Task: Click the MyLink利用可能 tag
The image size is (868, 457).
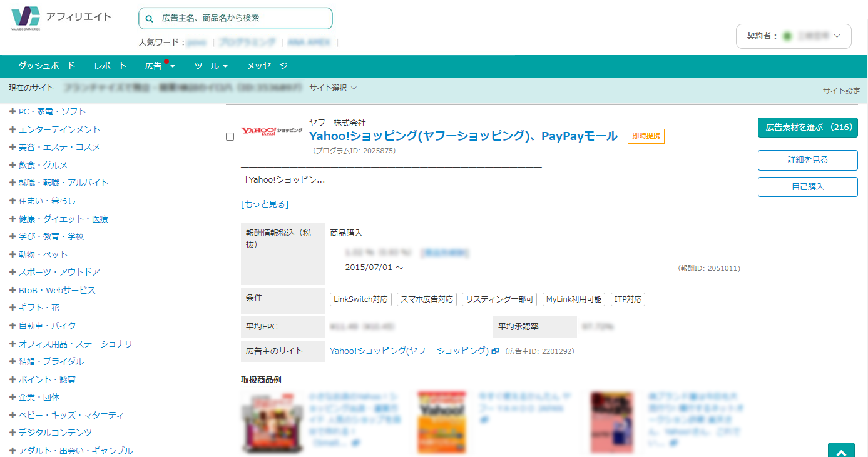Action: tap(574, 299)
